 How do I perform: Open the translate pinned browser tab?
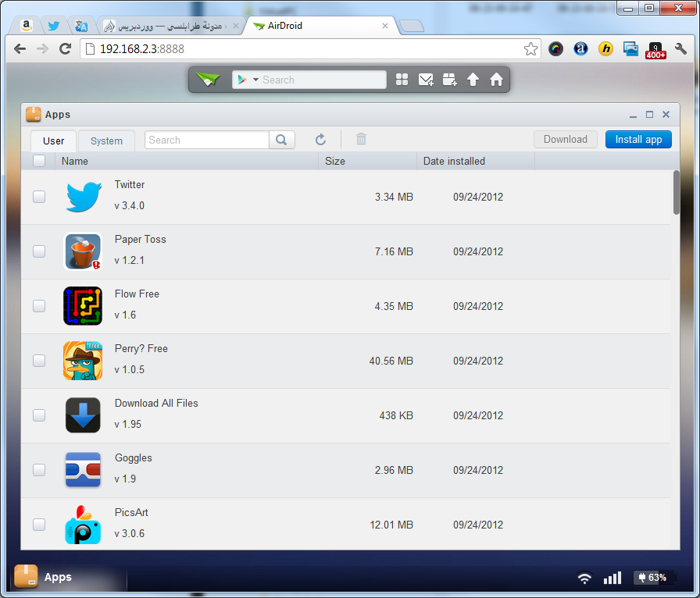pyautogui.click(x=80, y=26)
